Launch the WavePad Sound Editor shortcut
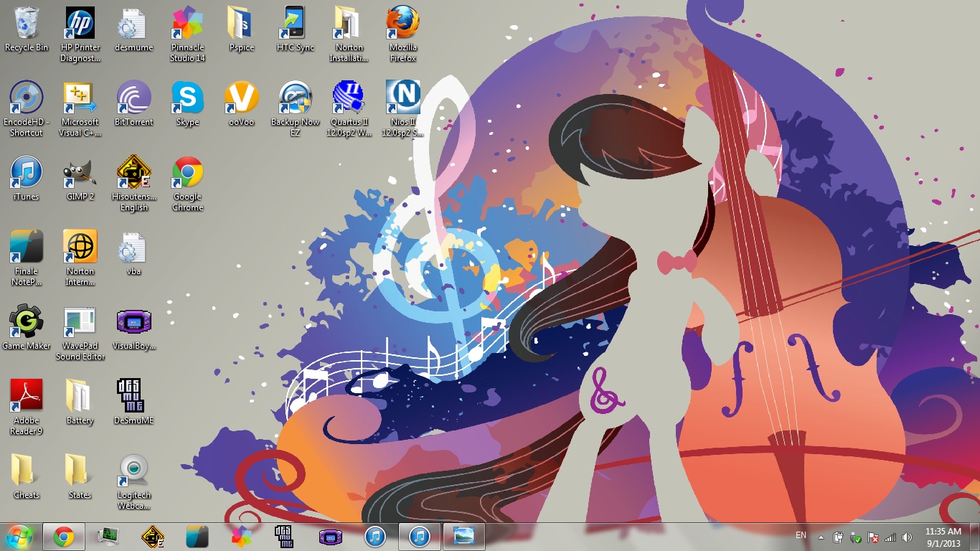Viewport: 980px width, 551px height. coord(80,333)
